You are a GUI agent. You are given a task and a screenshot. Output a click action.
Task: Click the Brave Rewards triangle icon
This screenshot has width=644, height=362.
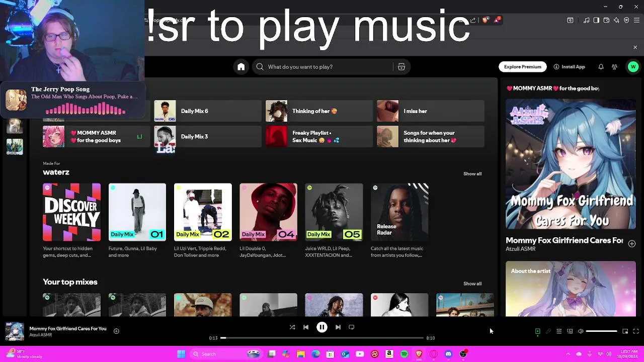(x=497, y=20)
